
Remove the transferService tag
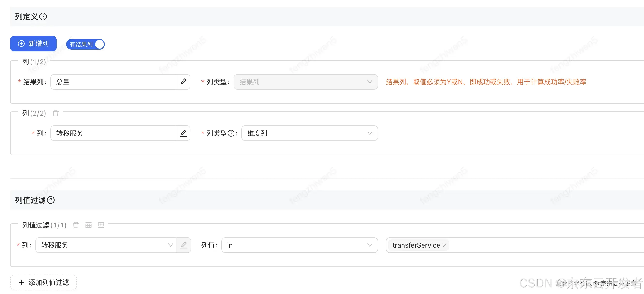pyautogui.click(x=445, y=245)
